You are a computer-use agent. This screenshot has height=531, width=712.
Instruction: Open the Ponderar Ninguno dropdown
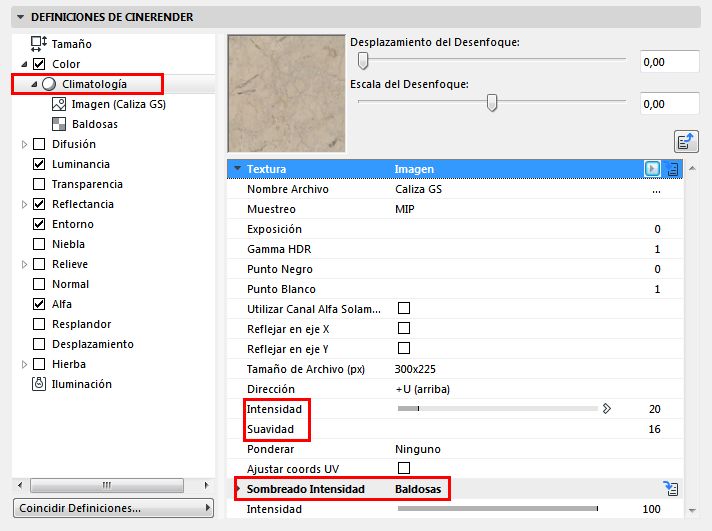pos(418,449)
